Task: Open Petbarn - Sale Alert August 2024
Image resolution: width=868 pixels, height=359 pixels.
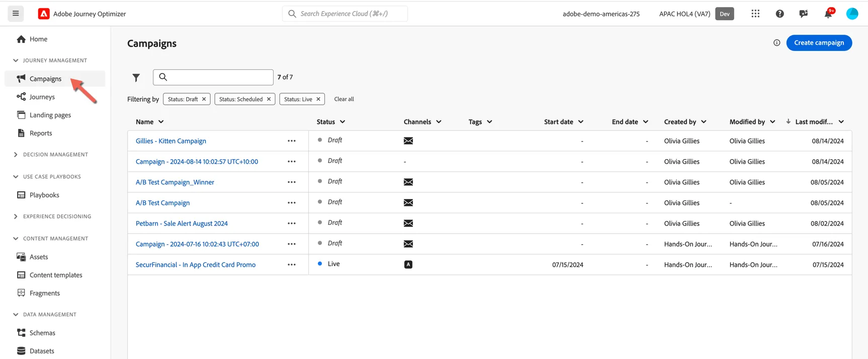Action: click(x=182, y=224)
